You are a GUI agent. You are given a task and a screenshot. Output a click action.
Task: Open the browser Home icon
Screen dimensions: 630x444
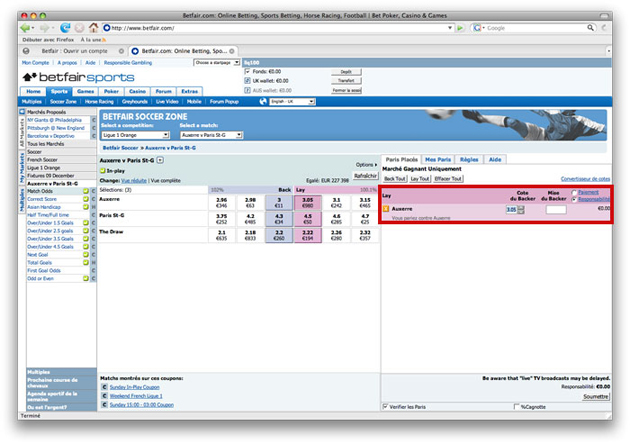point(94,27)
